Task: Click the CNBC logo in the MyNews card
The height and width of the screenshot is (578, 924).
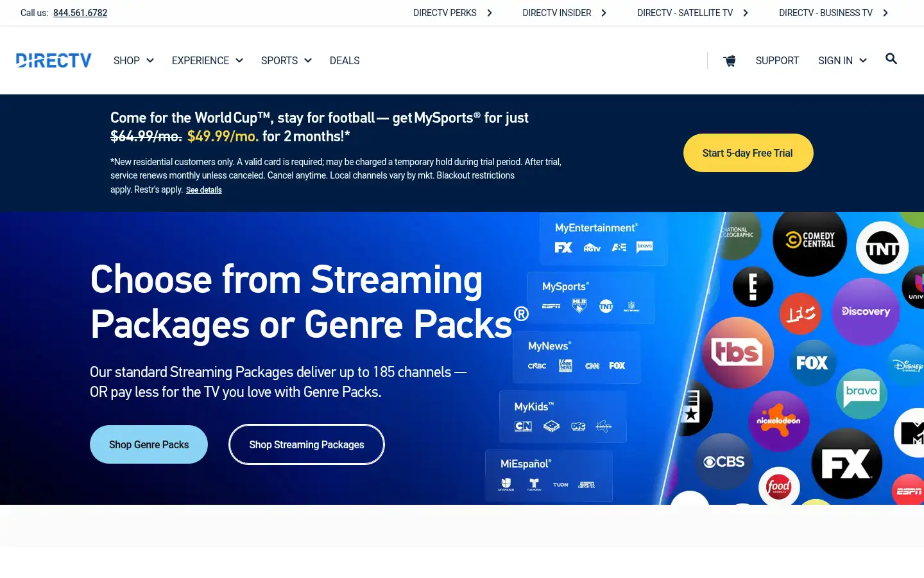Action: (537, 366)
